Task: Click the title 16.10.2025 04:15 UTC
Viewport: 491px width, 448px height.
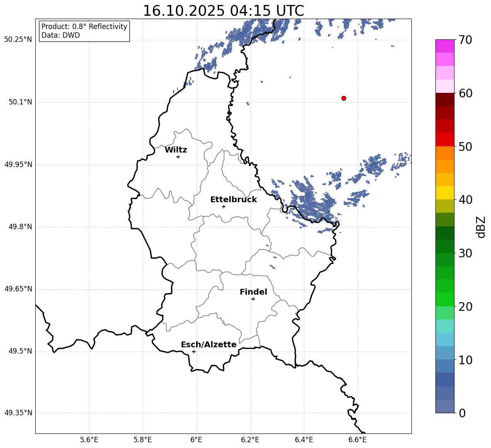Action: click(223, 11)
